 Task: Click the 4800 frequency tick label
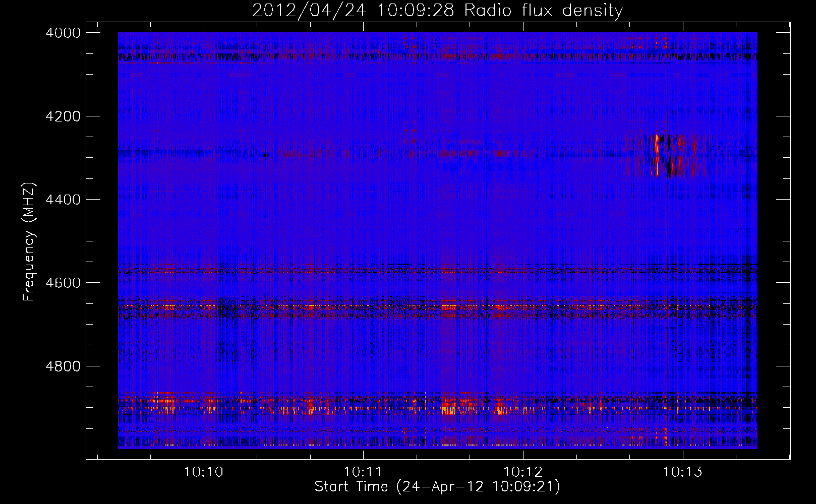tap(63, 366)
